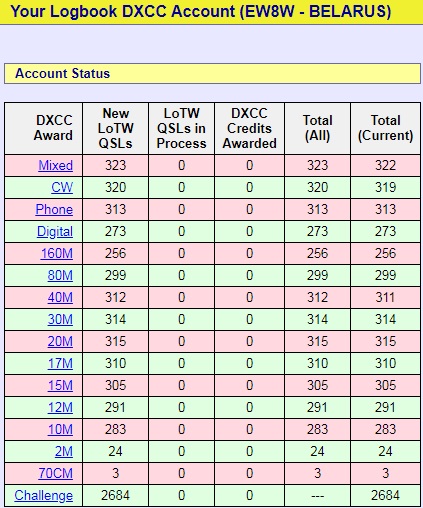This screenshot has width=423, height=508.
Task: Click the Challenge New LoTW QSLs value 2684
Action: [115, 495]
